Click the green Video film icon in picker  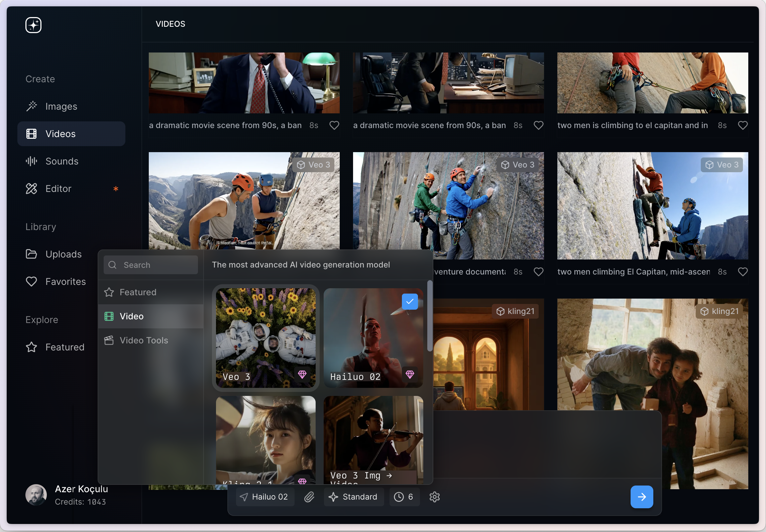pos(109,316)
